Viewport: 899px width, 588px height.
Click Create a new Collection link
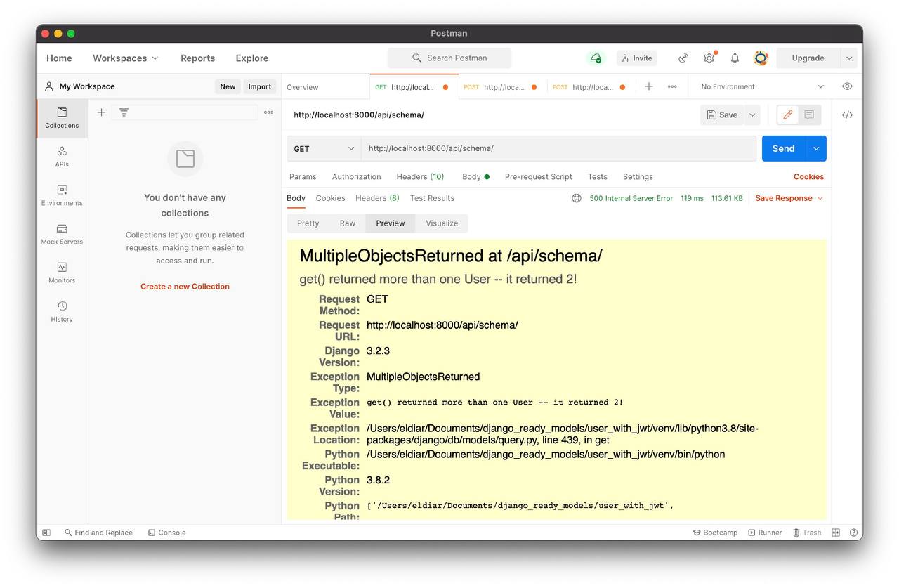click(x=185, y=287)
